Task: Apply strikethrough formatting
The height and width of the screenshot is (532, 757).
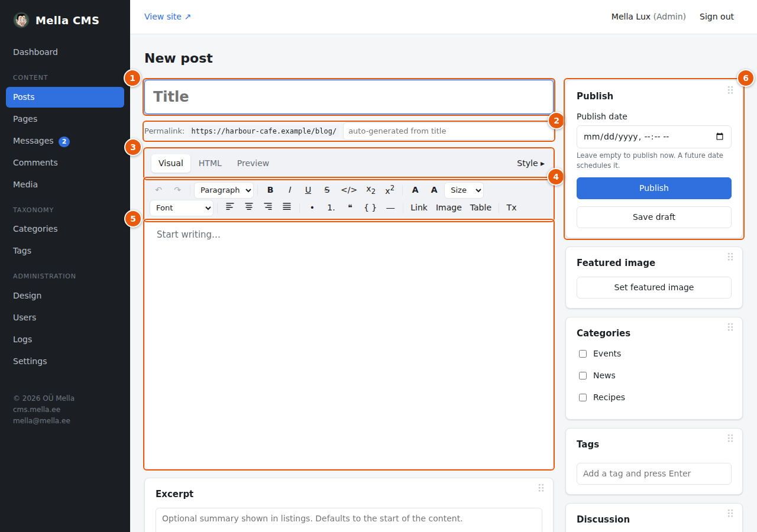Action: (x=327, y=190)
